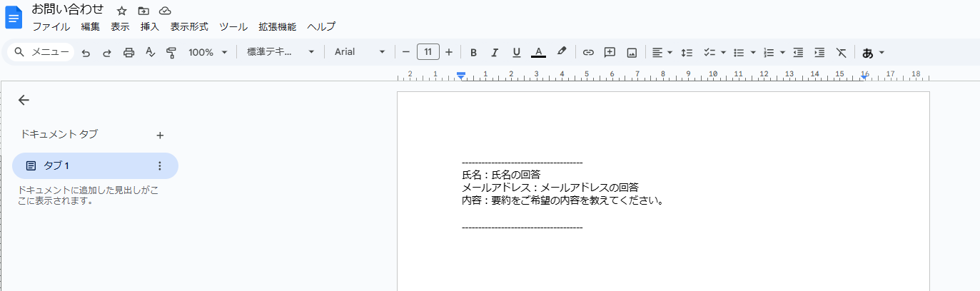Toggle underline formatting
This screenshot has width=980, height=291.
click(517, 52)
